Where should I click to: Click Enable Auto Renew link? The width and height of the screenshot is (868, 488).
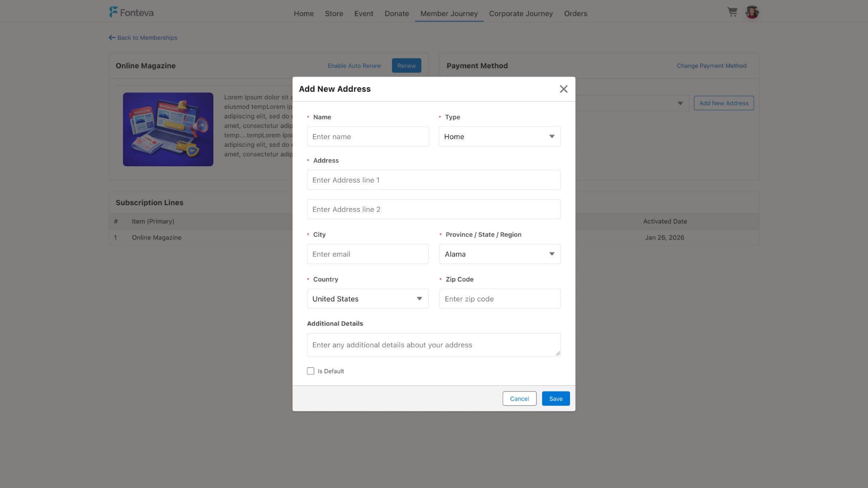[x=354, y=66]
